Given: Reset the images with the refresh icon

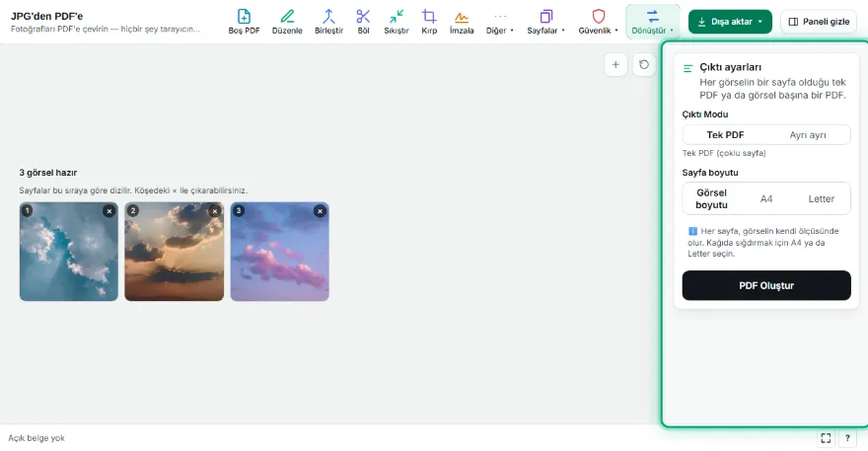Looking at the screenshot, I should coord(644,65).
